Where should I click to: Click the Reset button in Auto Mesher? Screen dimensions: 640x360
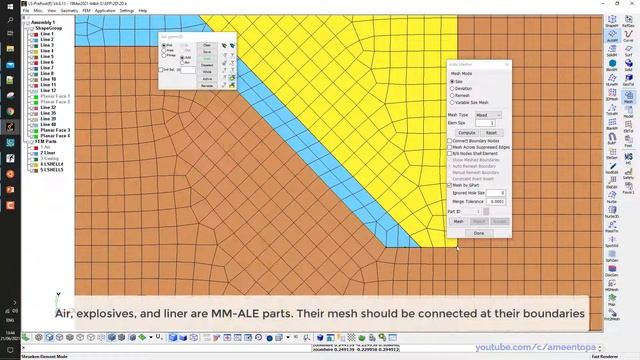click(491, 133)
